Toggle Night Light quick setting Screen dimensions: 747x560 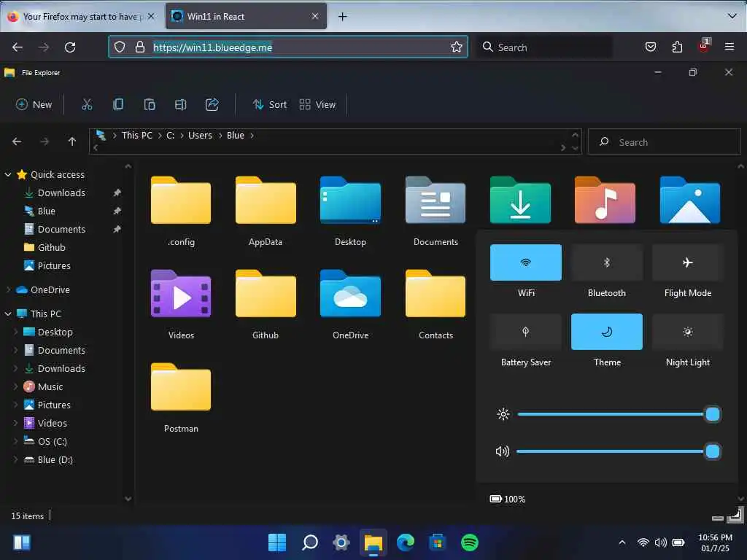coord(688,332)
